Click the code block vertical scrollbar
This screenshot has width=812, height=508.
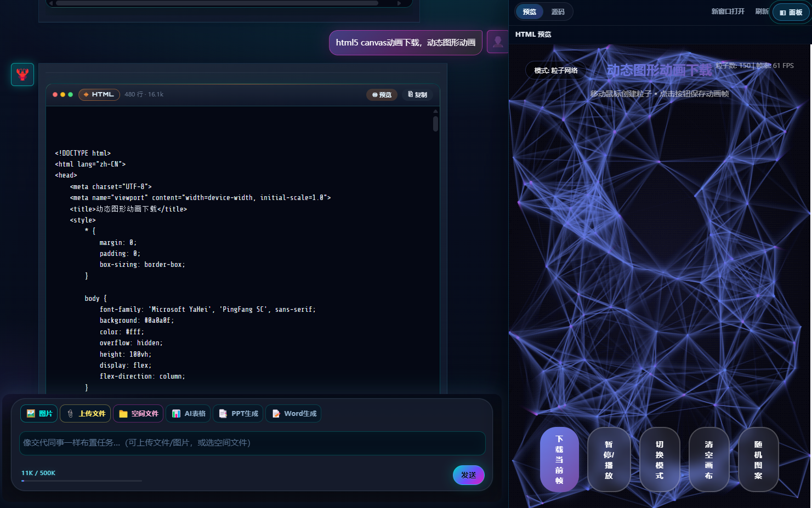[x=435, y=123]
